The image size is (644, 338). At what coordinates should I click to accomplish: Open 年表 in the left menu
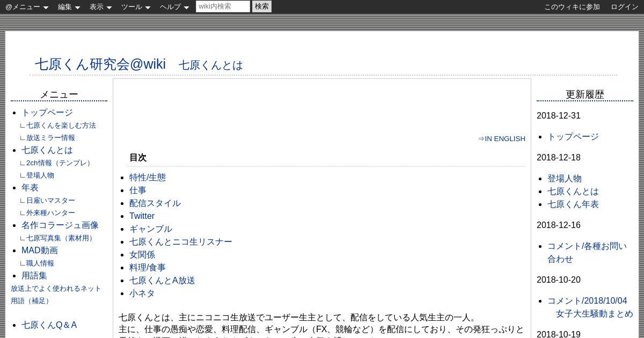[x=30, y=188]
